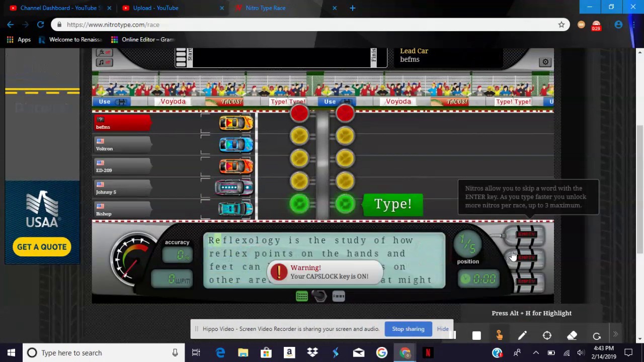The image size is (644, 362).
Task: Show hidden system tray icons
Action: tap(535, 353)
